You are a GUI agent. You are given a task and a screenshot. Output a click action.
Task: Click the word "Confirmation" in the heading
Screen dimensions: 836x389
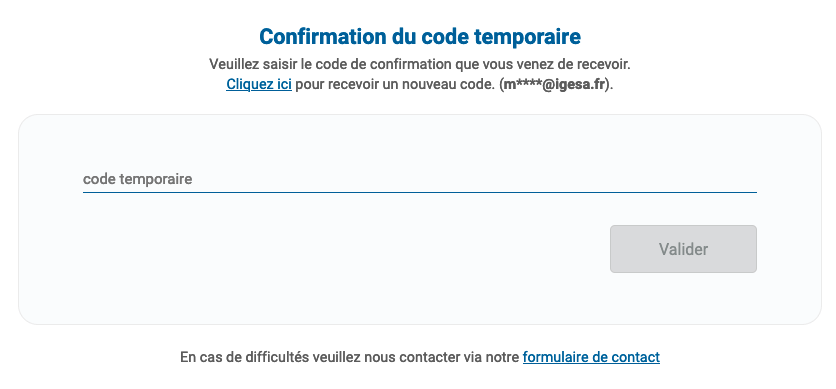322,37
